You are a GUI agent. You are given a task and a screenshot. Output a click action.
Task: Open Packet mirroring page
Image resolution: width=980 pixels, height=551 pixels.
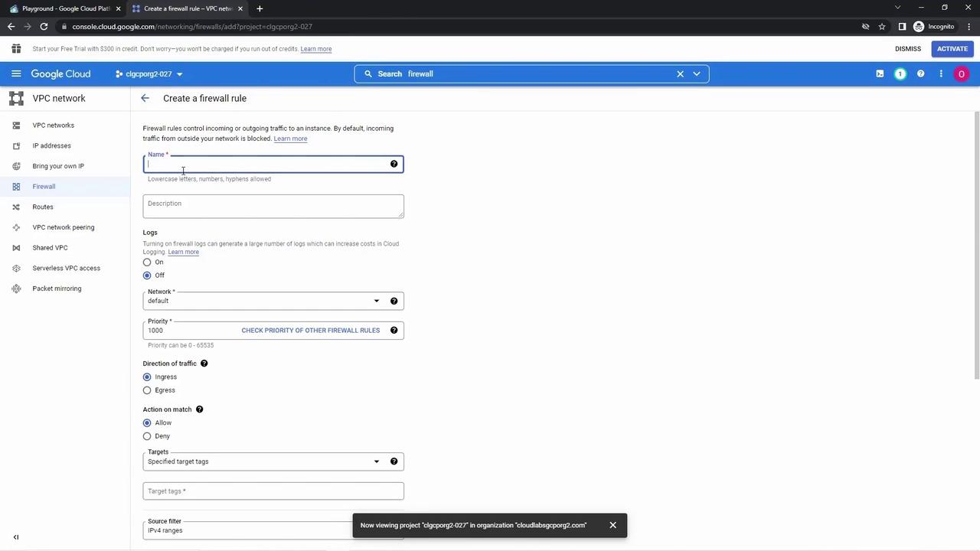[57, 289]
